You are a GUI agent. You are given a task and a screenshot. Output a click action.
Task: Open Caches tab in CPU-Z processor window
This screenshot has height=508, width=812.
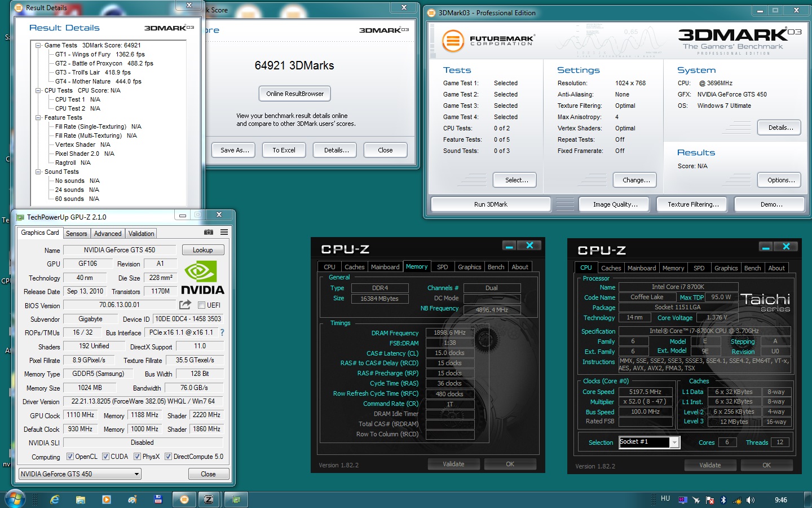[611, 268]
